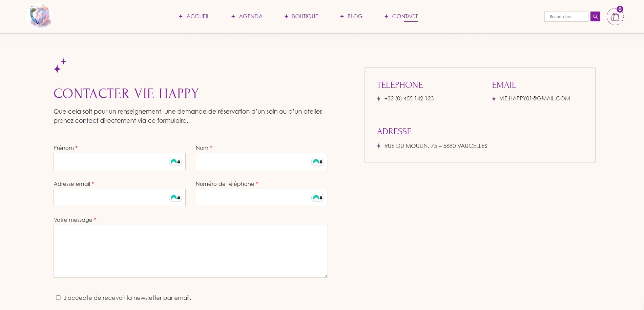Click the phone number +32 (0) 455 142 123
The width and height of the screenshot is (644, 310).
tap(409, 98)
